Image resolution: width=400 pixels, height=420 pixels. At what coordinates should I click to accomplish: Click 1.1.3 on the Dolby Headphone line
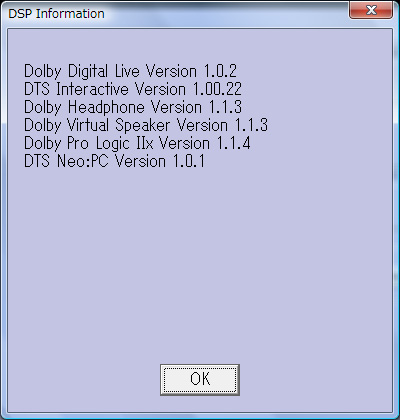coord(225,107)
